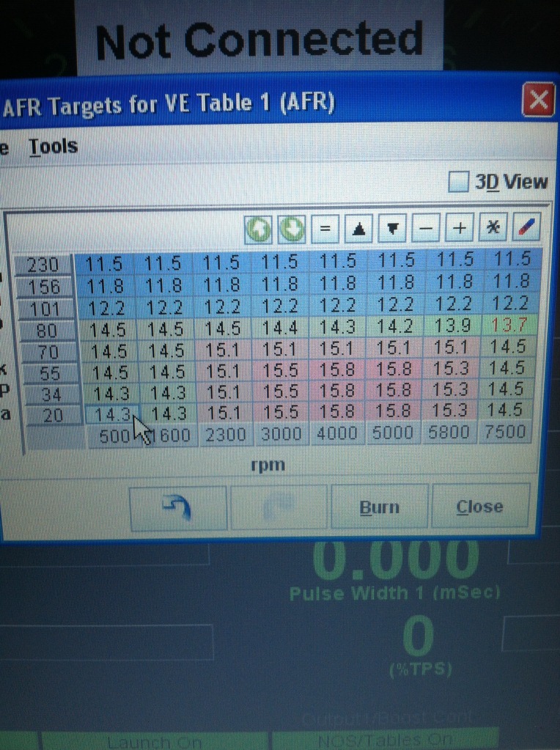The width and height of the screenshot is (560, 750).
Task: Click the Close button
Action: tap(480, 506)
